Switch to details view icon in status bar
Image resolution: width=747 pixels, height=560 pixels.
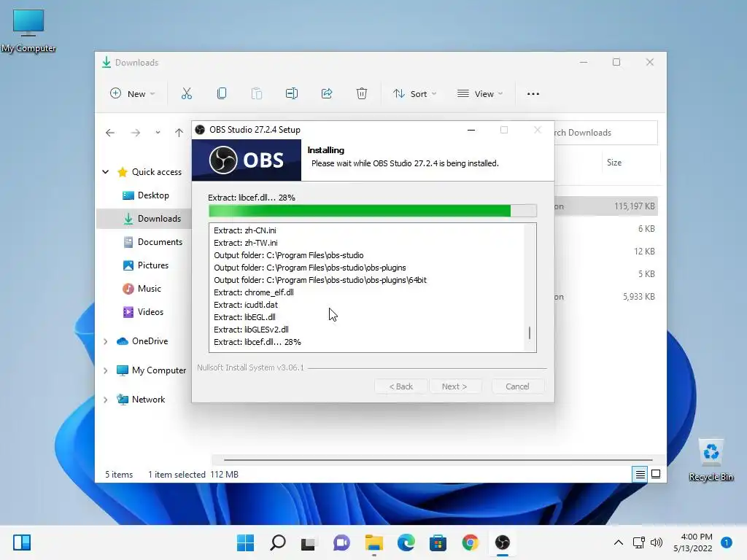pos(640,474)
